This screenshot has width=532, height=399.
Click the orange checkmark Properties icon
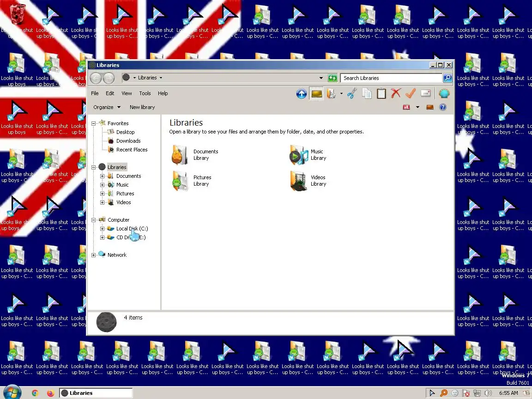[x=411, y=93]
